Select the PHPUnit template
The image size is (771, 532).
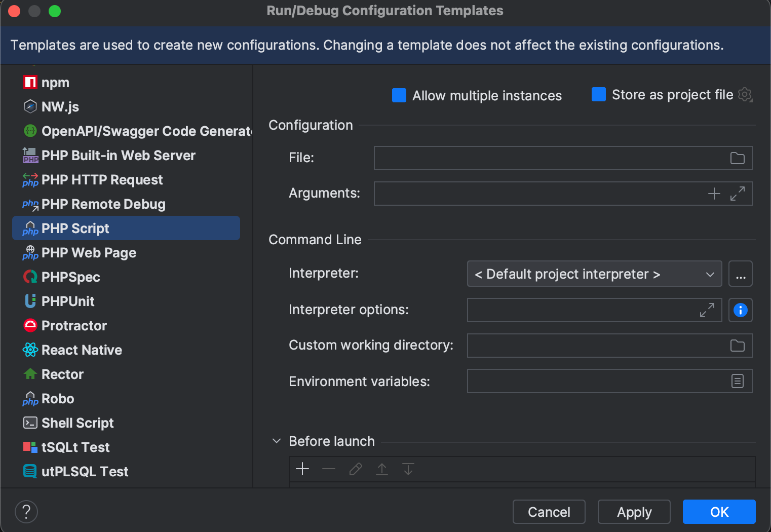click(67, 301)
